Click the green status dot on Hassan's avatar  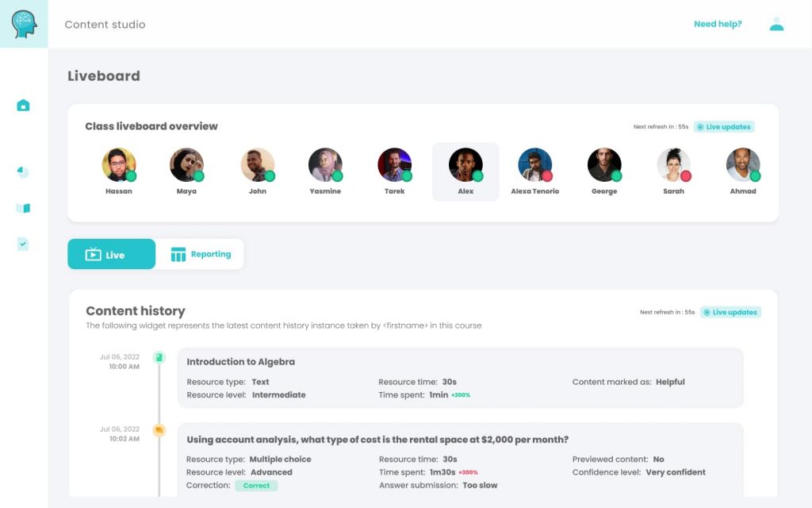click(132, 176)
